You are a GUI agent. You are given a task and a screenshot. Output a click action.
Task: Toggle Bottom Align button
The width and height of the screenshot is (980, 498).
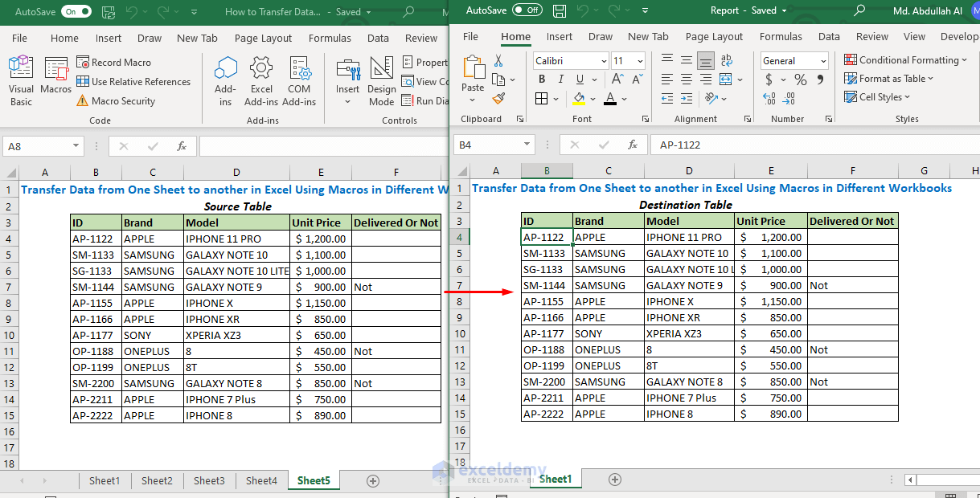tap(706, 60)
